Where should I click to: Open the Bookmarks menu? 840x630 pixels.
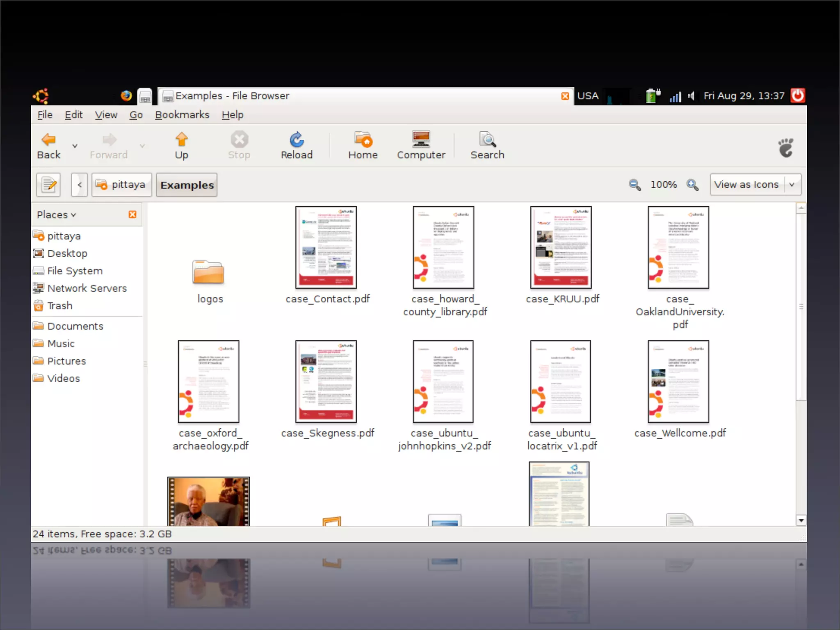(x=182, y=115)
